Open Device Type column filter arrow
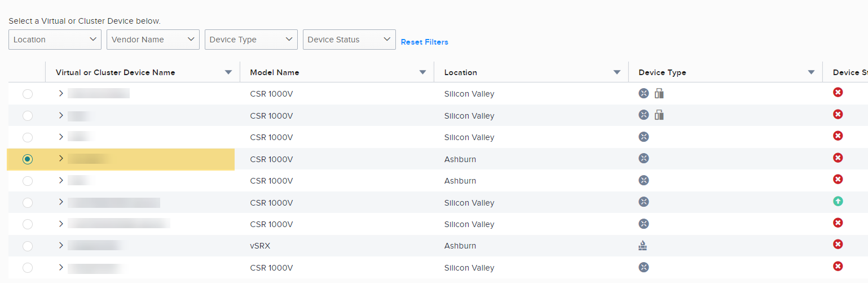The image size is (868, 283). [x=811, y=72]
